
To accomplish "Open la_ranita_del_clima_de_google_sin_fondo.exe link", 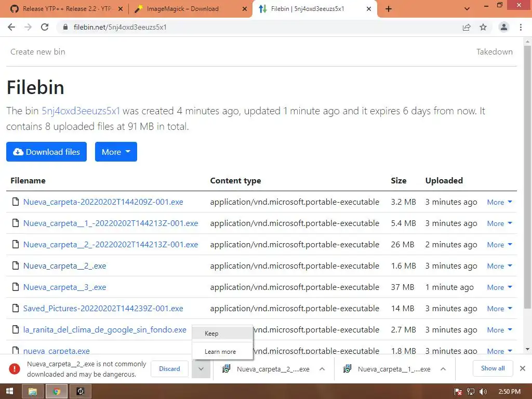I will coord(105,330).
